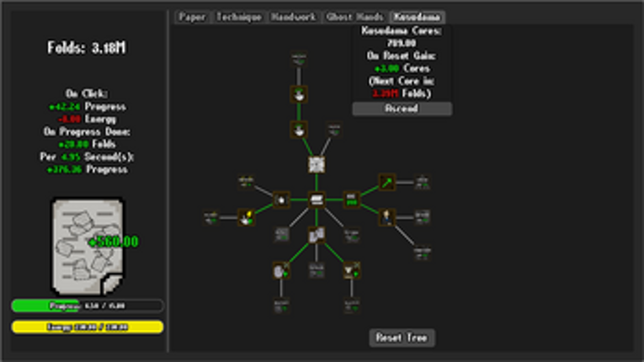The width and height of the screenshot is (644, 362).
Task: Click the '+3.00 Cores' reset gain text
Action: coord(402,69)
